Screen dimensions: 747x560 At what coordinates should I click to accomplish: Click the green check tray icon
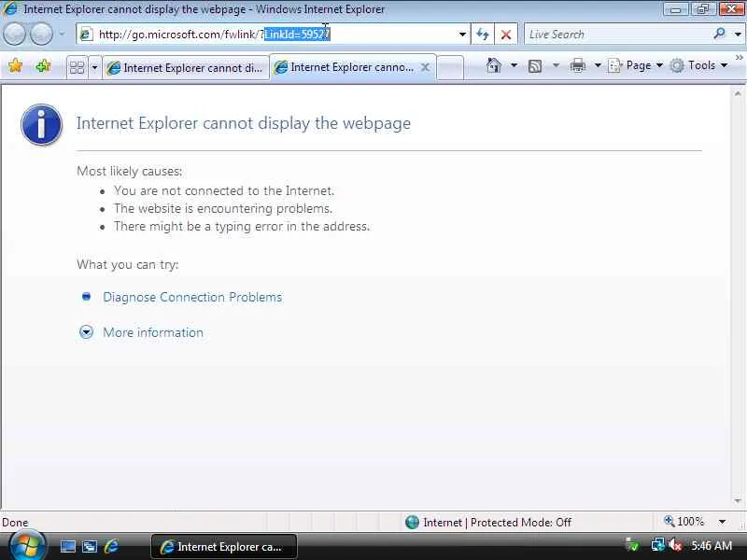tap(632, 545)
